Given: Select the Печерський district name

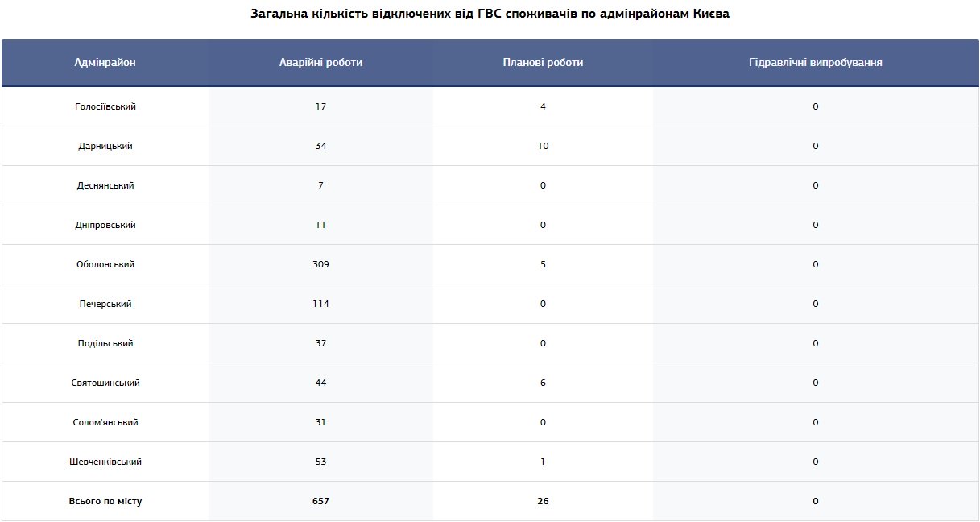Looking at the screenshot, I should coord(105,304).
